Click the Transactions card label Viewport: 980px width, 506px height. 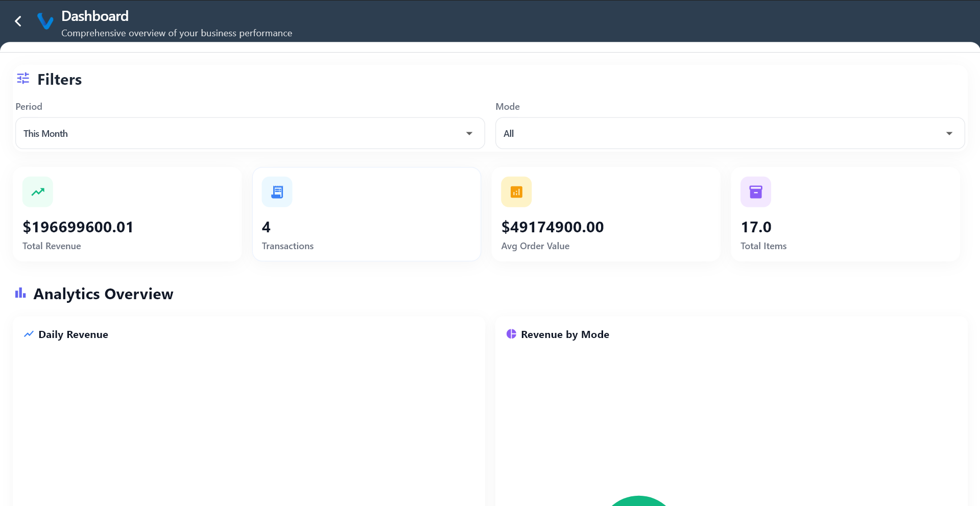point(288,246)
